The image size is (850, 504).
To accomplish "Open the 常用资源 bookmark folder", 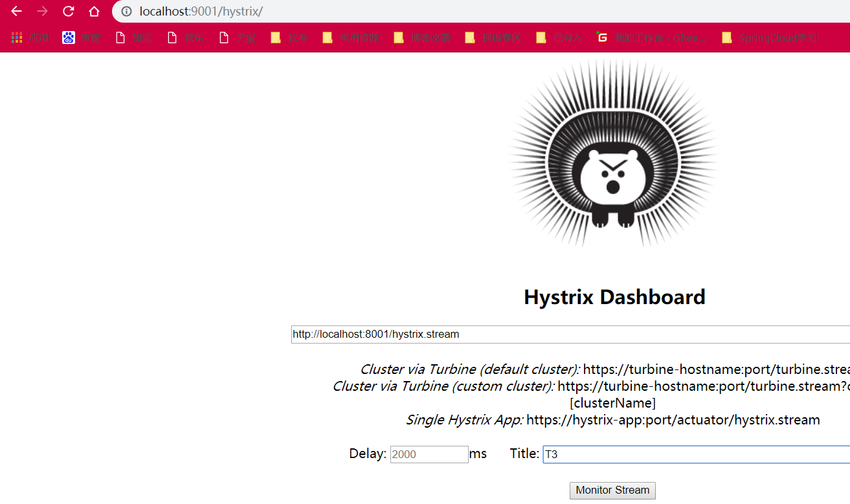I will [351, 38].
